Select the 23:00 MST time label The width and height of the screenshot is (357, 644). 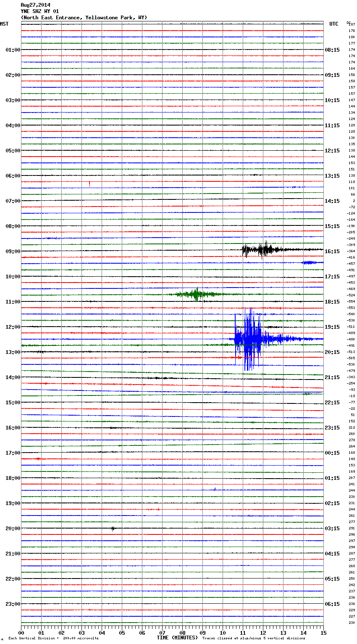click(13, 604)
